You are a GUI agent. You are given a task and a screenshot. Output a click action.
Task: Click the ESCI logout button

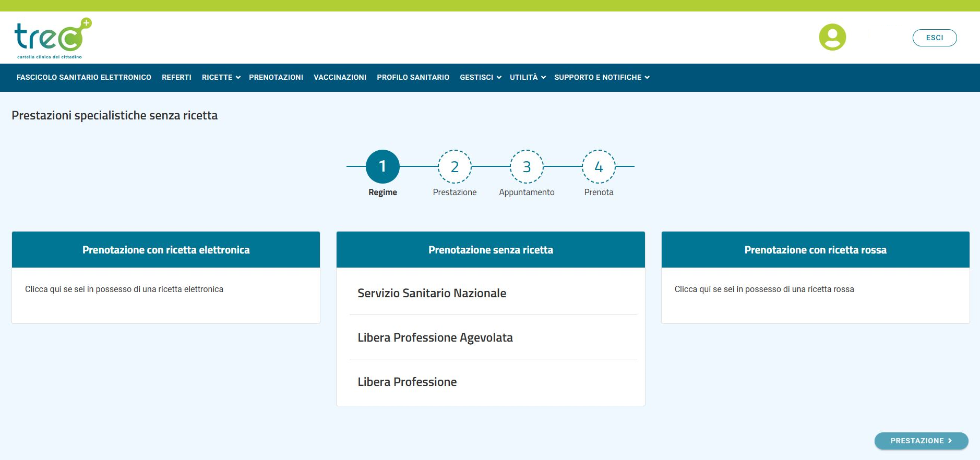coord(934,38)
